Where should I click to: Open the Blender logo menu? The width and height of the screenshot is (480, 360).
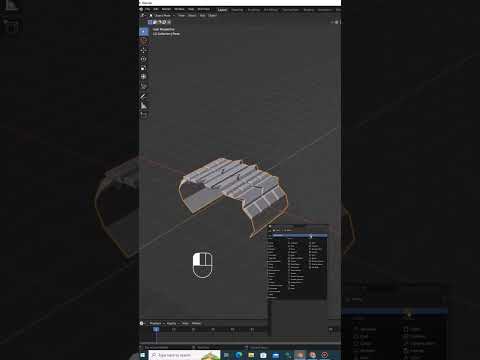coord(141,9)
